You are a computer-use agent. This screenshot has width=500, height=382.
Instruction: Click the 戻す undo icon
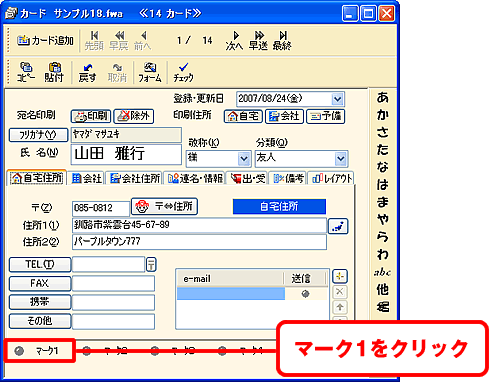coord(87,72)
